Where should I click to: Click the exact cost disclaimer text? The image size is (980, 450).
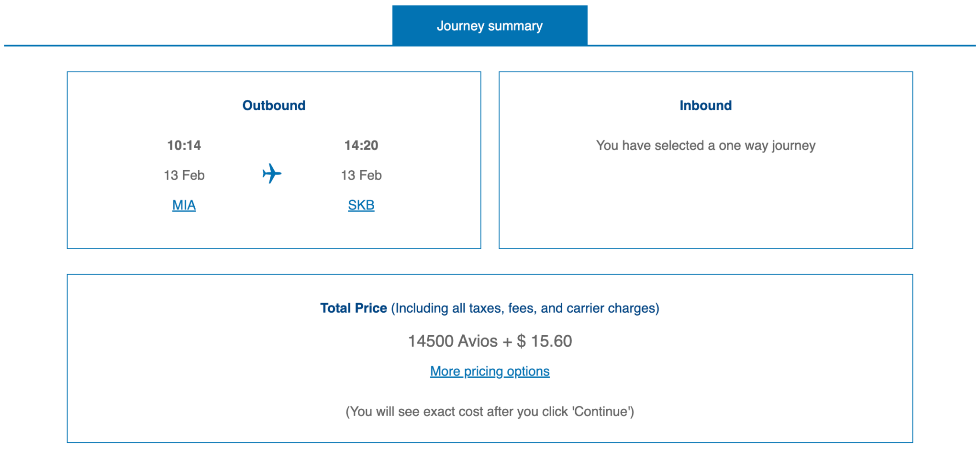click(x=490, y=411)
